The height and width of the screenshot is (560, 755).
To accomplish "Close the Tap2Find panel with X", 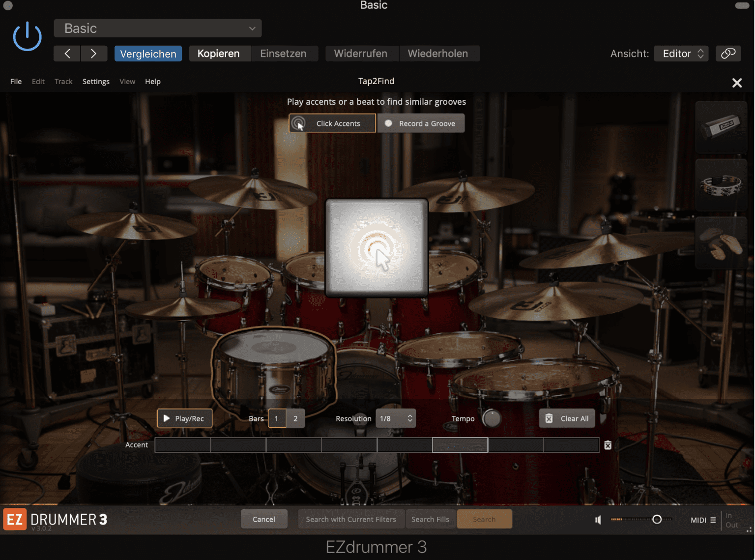I will pos(737,83).
